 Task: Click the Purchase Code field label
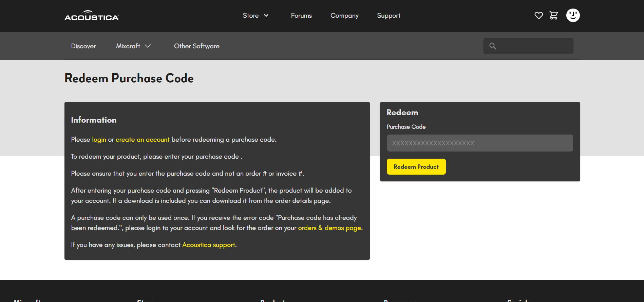click(x=406, y=127)
